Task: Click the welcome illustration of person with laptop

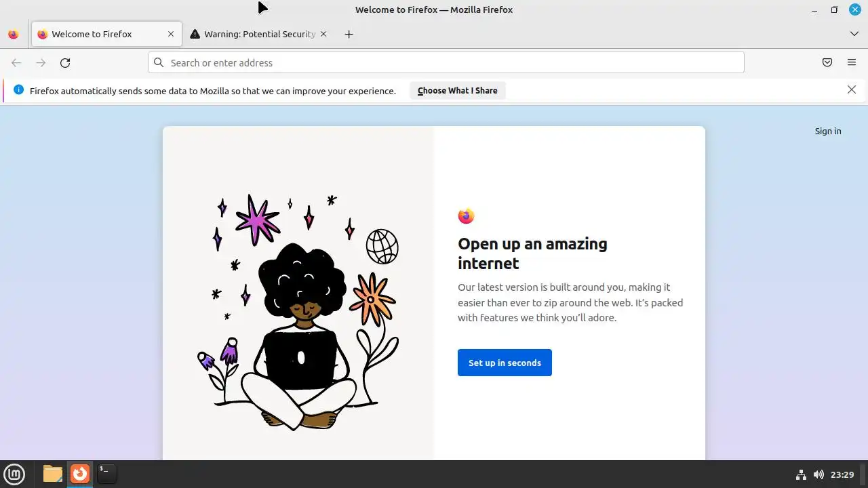Action: [x=298, y=313]
